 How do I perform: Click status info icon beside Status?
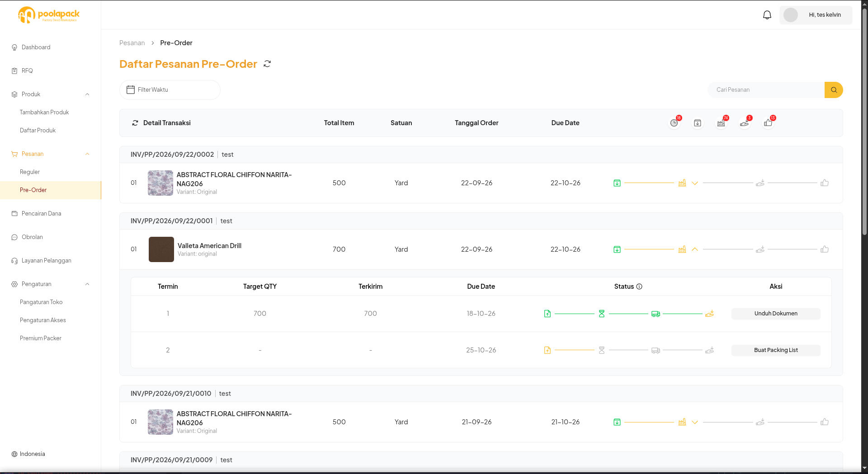pos(639,286)
